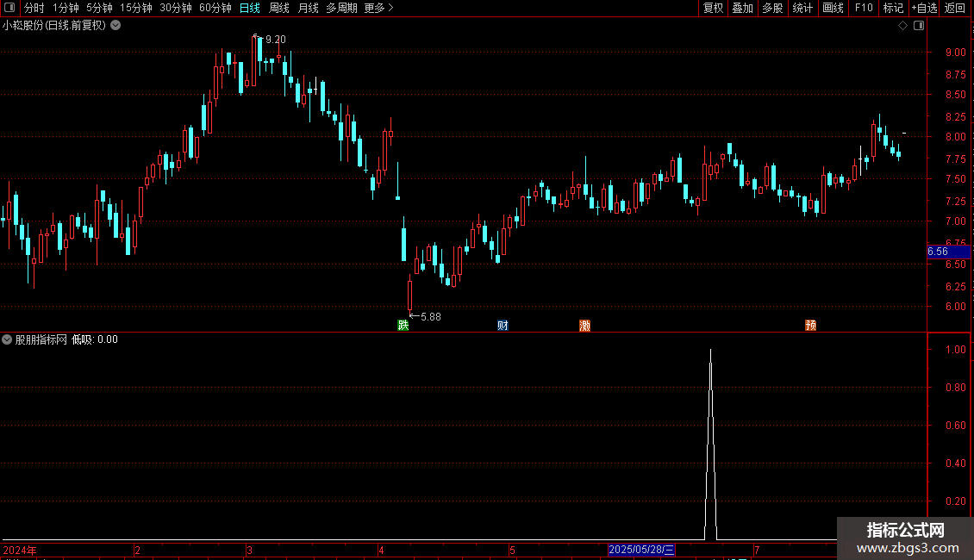This screenshot has height=560, width=974.
Task: Select the 30分钟 period
Action: 176,8
